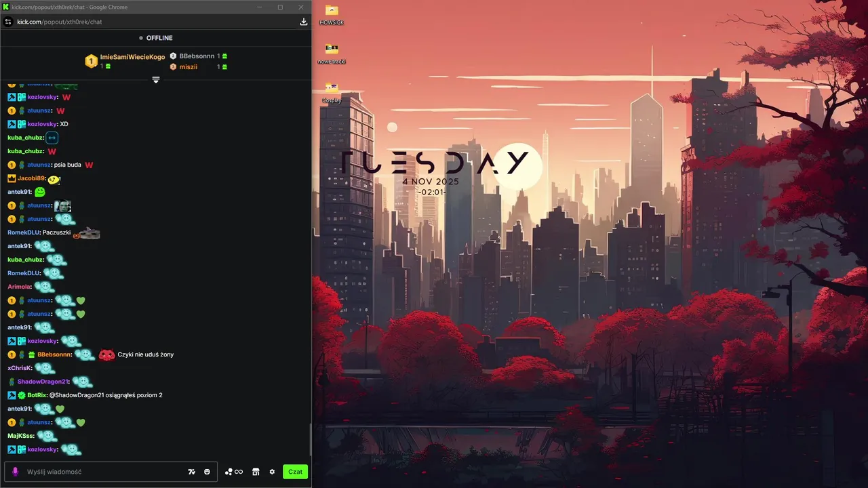Viewport: 868px width, 488px height.
Task: Select the kick.com/popout/xth0rek/chat URL field
Action: 60,22
